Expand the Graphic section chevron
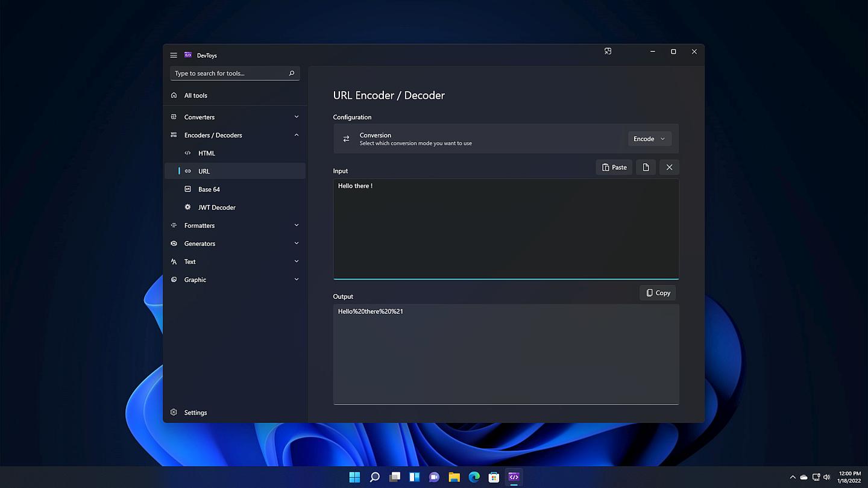This screenshot has height=488, width=868. [x=297, y=280]
